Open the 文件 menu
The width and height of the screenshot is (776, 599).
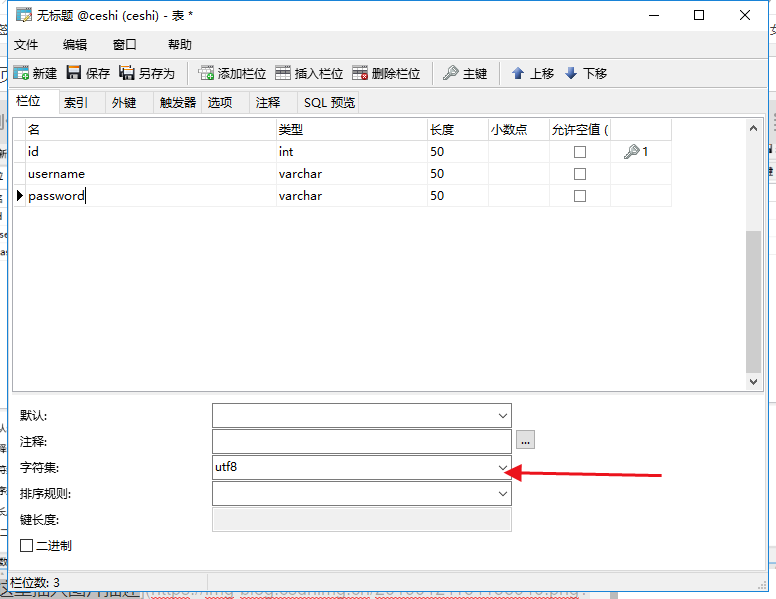click(26, 45)
